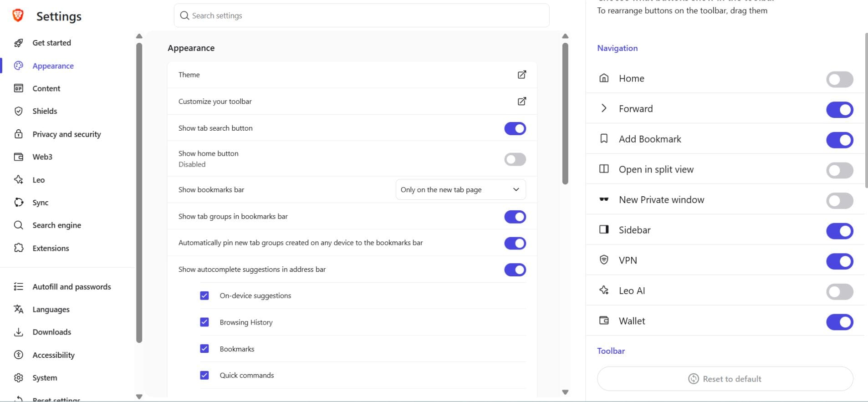
Task: Click the lock icon for Privacy and security
Action: click(x=19, y=134)
